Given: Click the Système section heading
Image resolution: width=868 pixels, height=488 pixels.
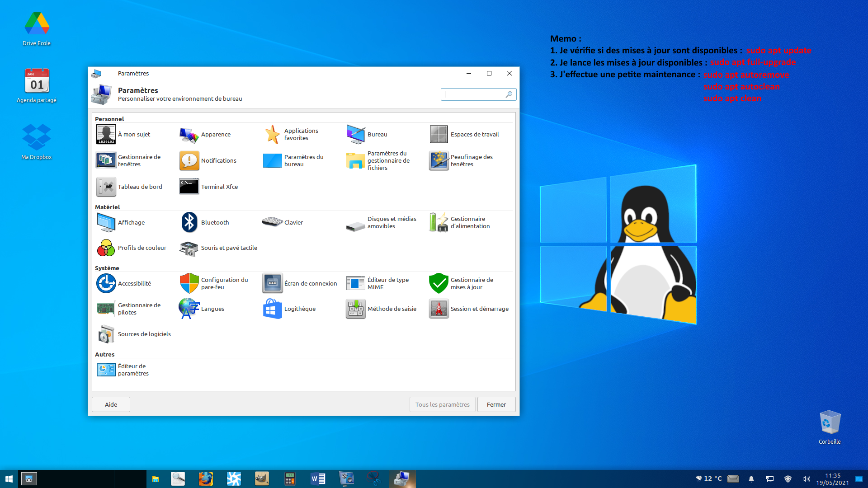Looking at the screenshot, I should click(x=107, y=268).
